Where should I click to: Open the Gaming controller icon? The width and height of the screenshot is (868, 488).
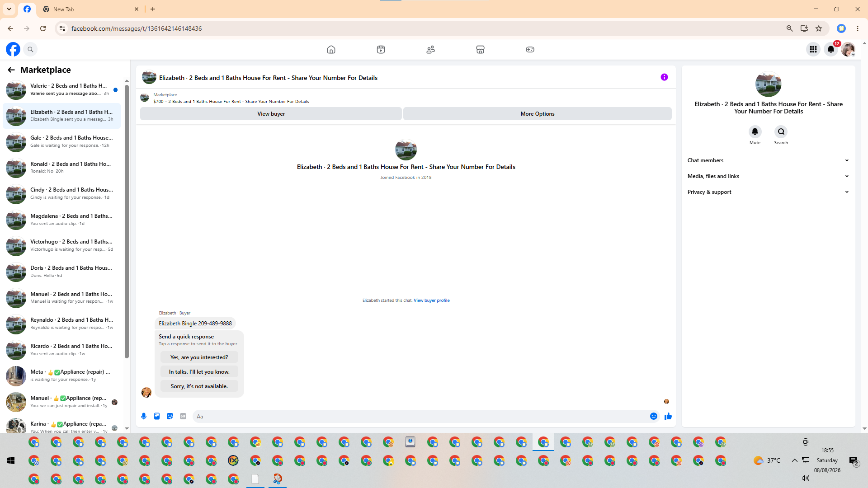pos(530,50)
